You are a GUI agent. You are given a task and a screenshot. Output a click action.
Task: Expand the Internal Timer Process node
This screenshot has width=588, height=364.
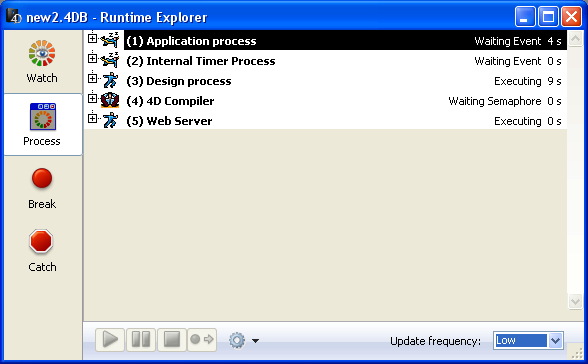coord(92,58)
